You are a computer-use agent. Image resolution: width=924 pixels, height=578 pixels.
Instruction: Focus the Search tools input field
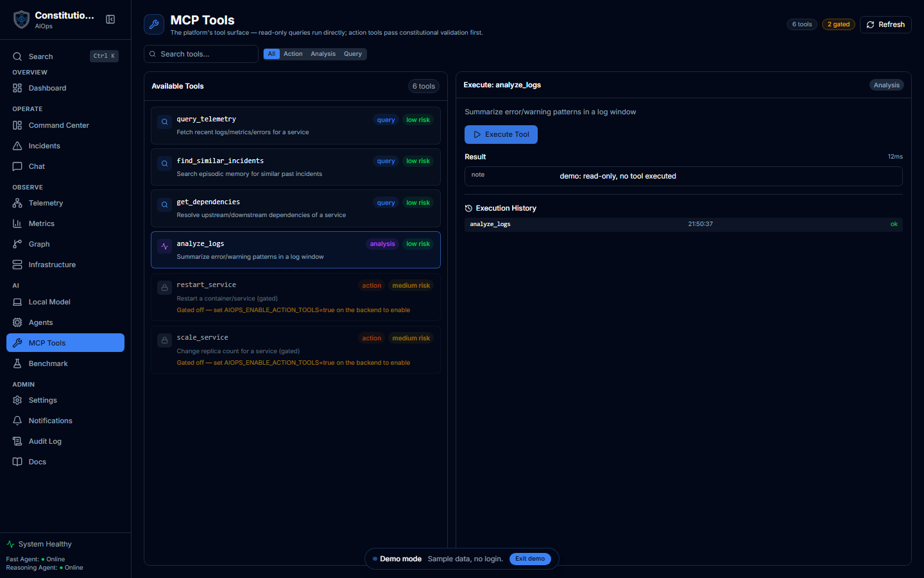201,54
